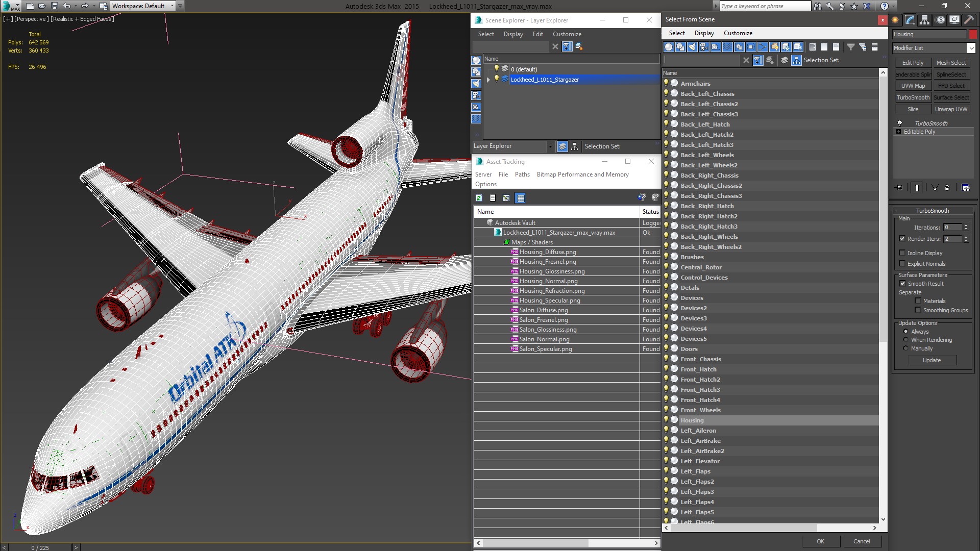Open Customize menu in Select From Scene
Image resolution: width=980 pixels, height=551 pixels.
tap(738, 33)
